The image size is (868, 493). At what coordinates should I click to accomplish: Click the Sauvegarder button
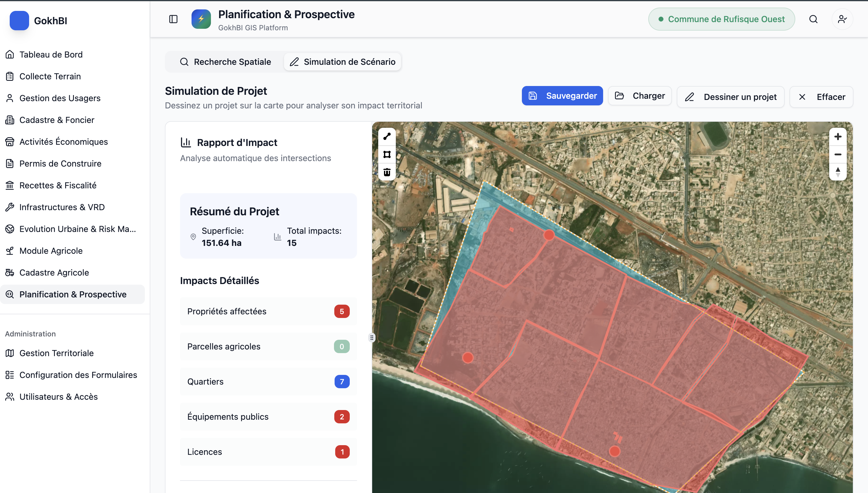coord(562,96)
